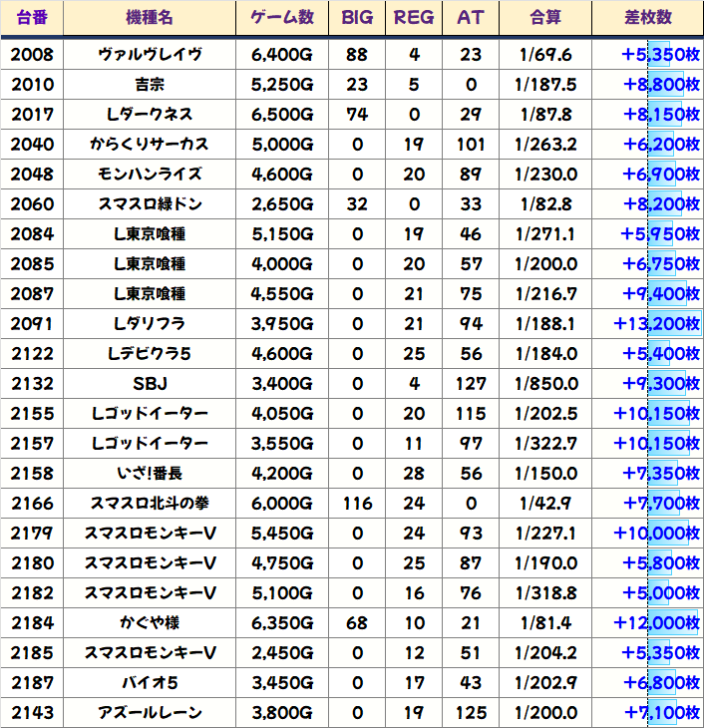The image size is (704, 728).
Task: Click the +6,900枚 difference value
Action: pyautogui.click(x=661, y=175)
